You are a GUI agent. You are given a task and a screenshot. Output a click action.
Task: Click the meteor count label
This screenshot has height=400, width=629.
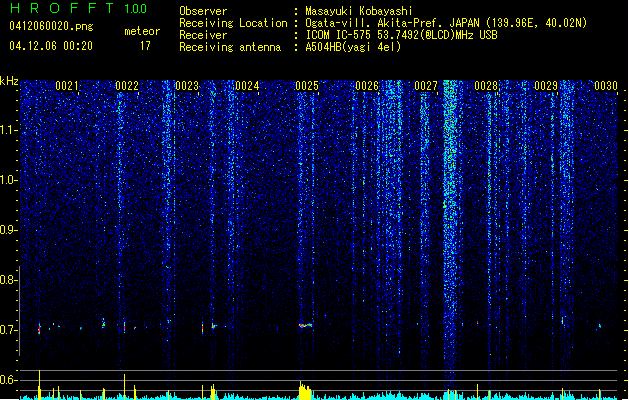[x=142, y=31]
